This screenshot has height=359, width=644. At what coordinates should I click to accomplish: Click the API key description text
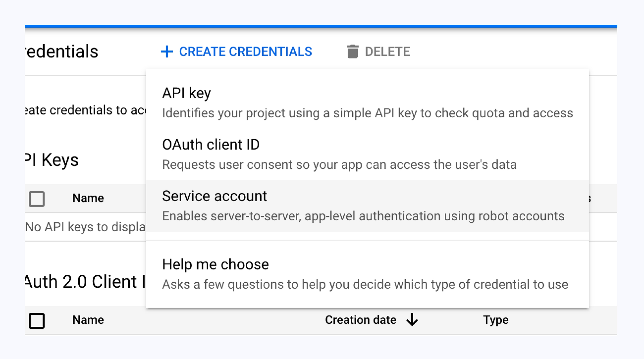point(367,113)
